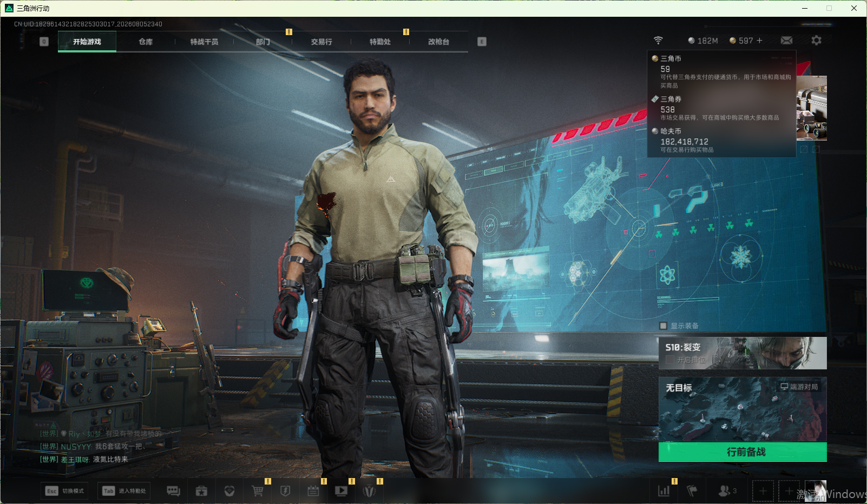This screenshot has height=504, width=867.
Task: Click the 182M Havoc coin balance
Action: tap(702, 41)
